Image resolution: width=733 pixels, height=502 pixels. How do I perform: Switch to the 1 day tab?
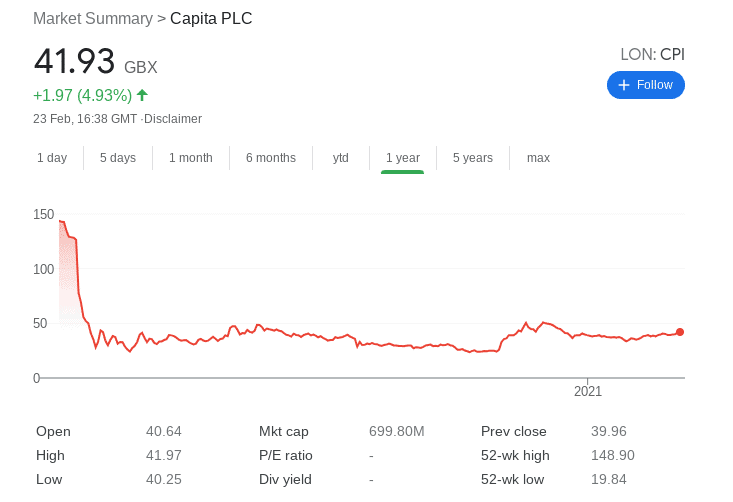click(52, 158)
